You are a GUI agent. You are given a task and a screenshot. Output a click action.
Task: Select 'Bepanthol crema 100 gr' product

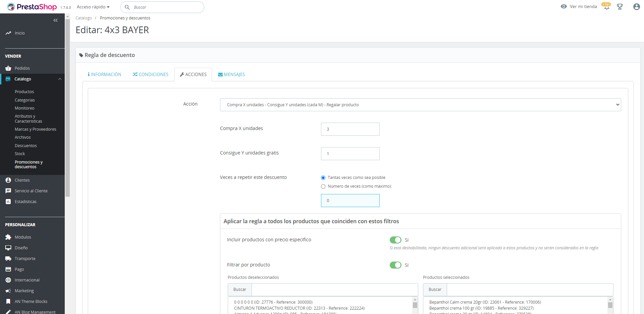click(481, 308)
